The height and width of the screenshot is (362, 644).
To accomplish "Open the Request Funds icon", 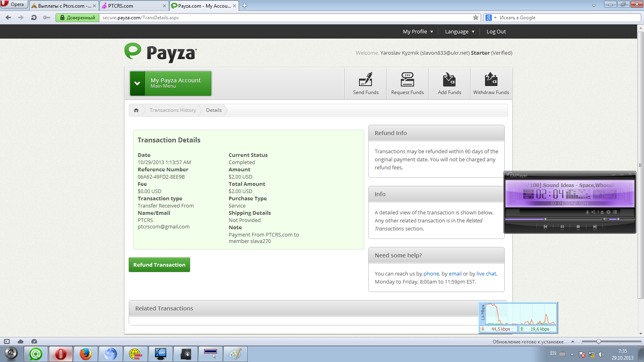I will pyautogui.click(x=407, y=80).
